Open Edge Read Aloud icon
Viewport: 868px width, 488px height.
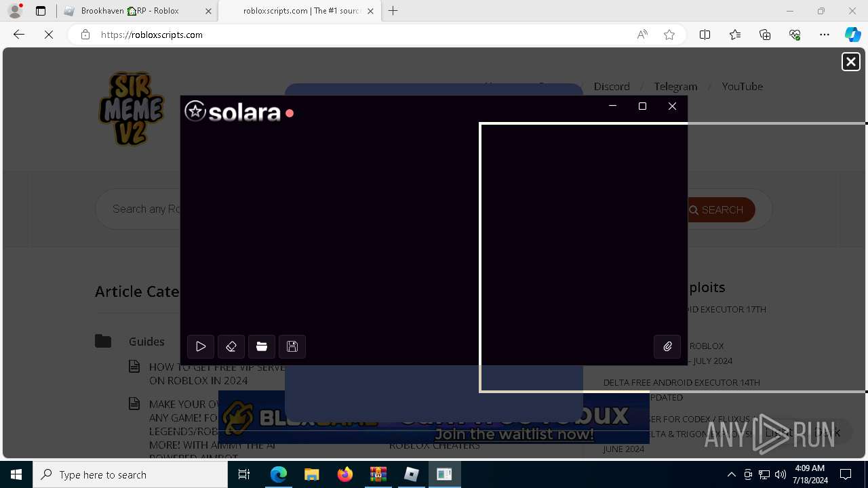(642, 35)
